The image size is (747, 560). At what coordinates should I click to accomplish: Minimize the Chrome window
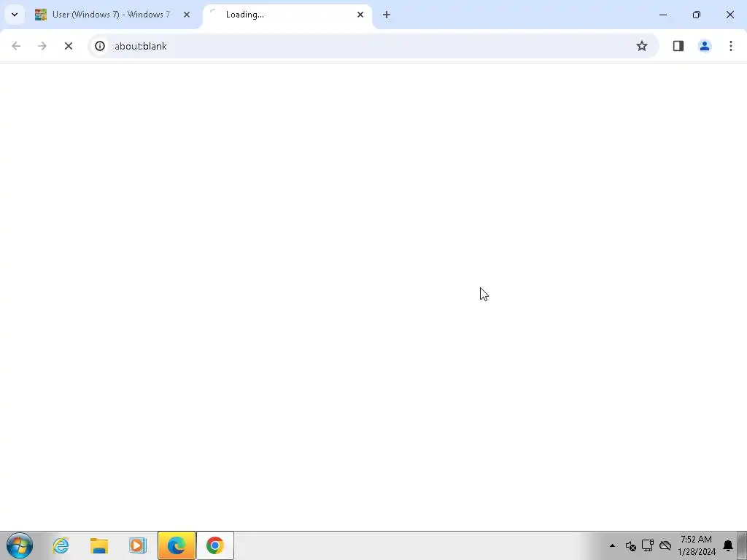pyautogui.click(x=662, y=15)
